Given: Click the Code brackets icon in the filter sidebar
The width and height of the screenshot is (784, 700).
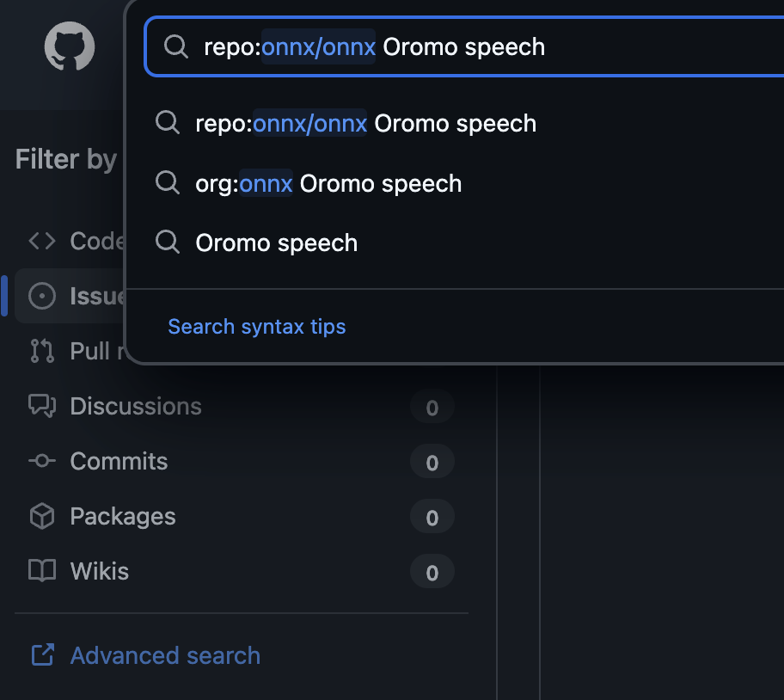Looking at the screenshot, I should point(42,241).
